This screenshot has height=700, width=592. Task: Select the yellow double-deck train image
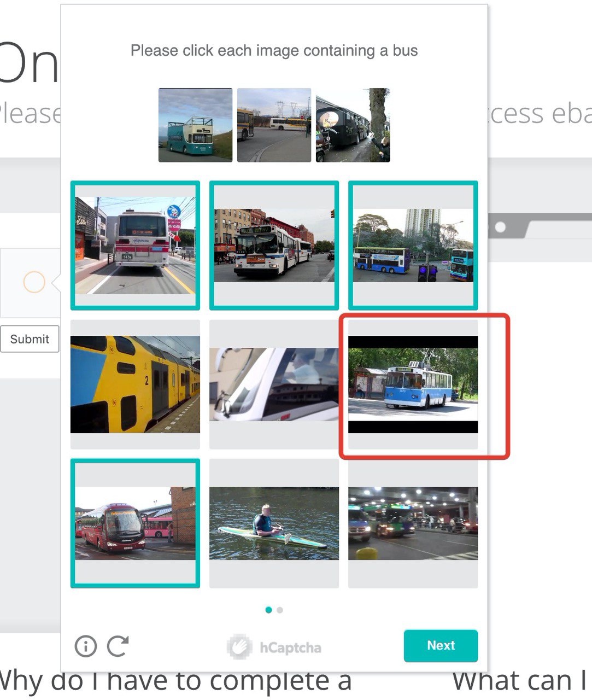click(135, 384)
